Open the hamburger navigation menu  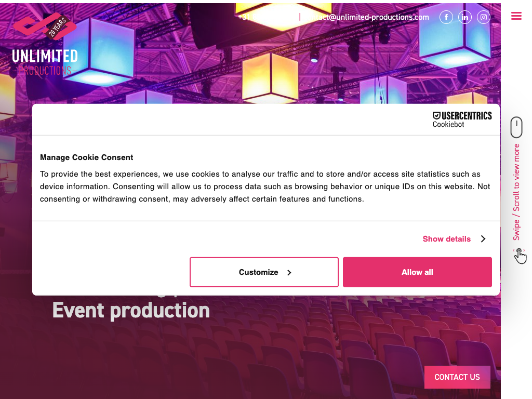tap(516, 16)
